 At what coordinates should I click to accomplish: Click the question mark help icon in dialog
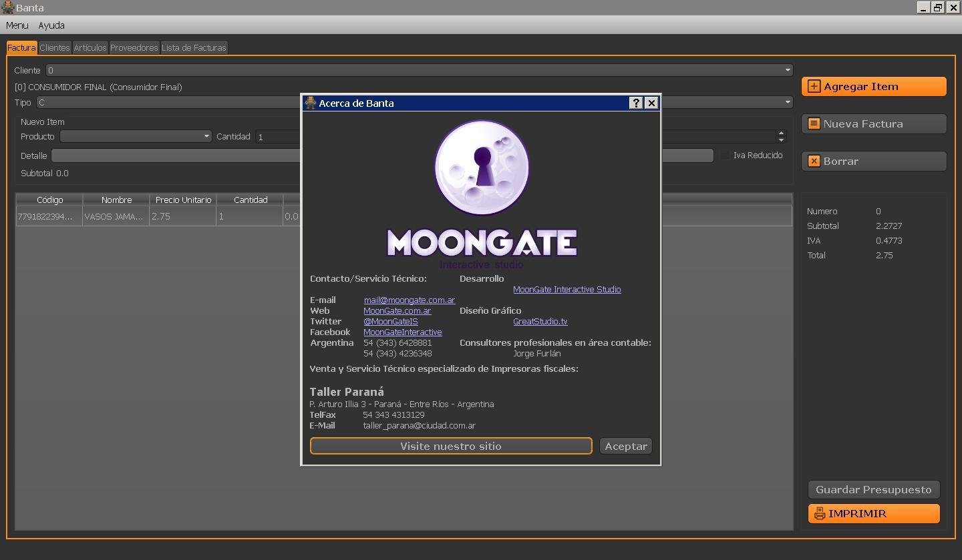pyautogui.click(x=636, y=103)
